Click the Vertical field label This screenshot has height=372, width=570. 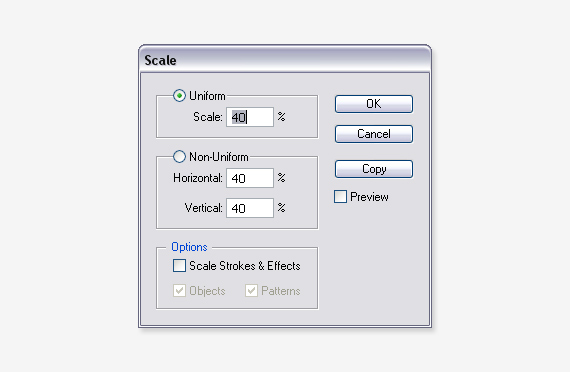(204, 208)
